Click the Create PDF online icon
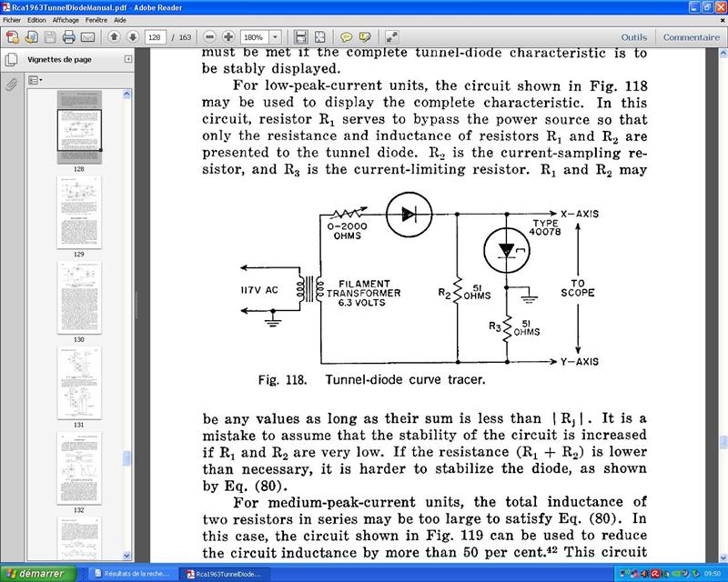 click(x=13, y=37)
